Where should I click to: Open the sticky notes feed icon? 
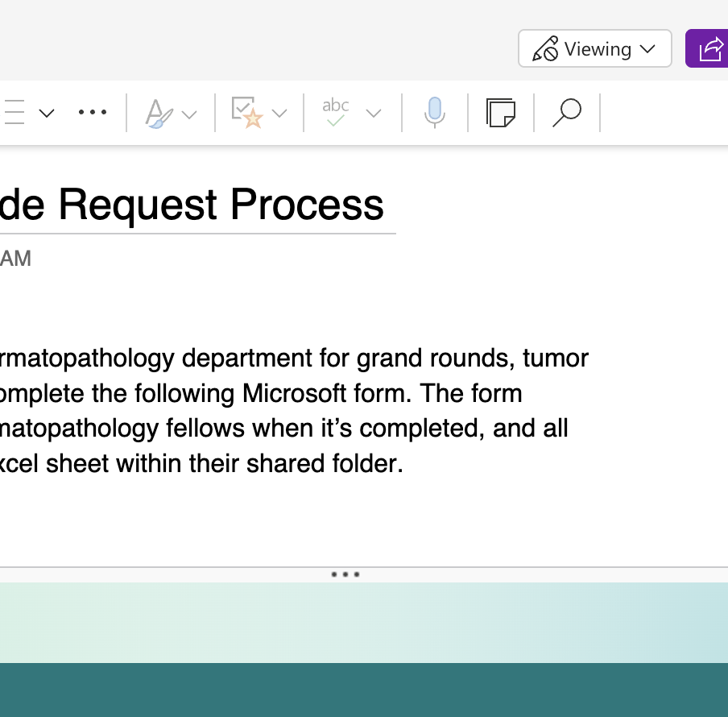pyautogui.click(x=501, y=112)
